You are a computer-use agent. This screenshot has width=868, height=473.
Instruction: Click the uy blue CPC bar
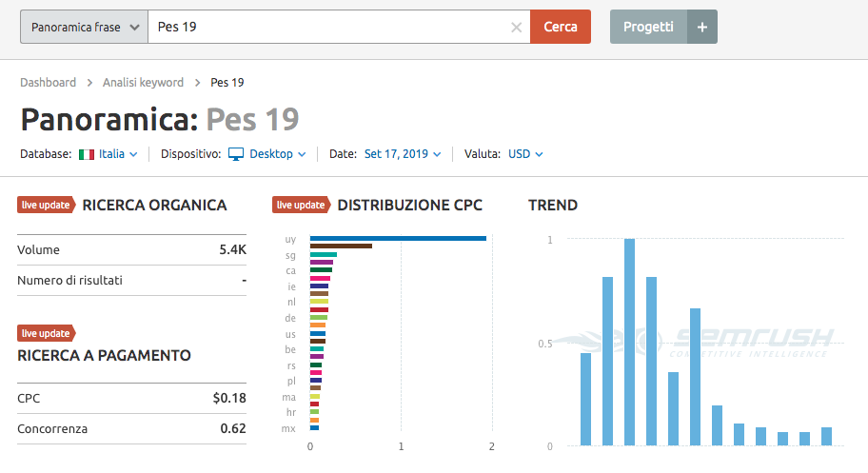click(398, 239)
